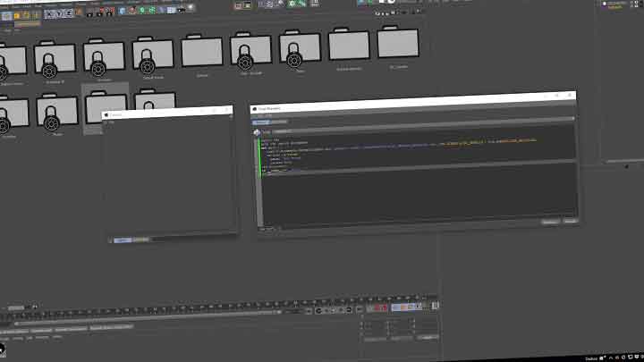This screenshot has width=644, height=362.
Task: Open the unlocked folder in the top row
Action: (x=202, y=52)
